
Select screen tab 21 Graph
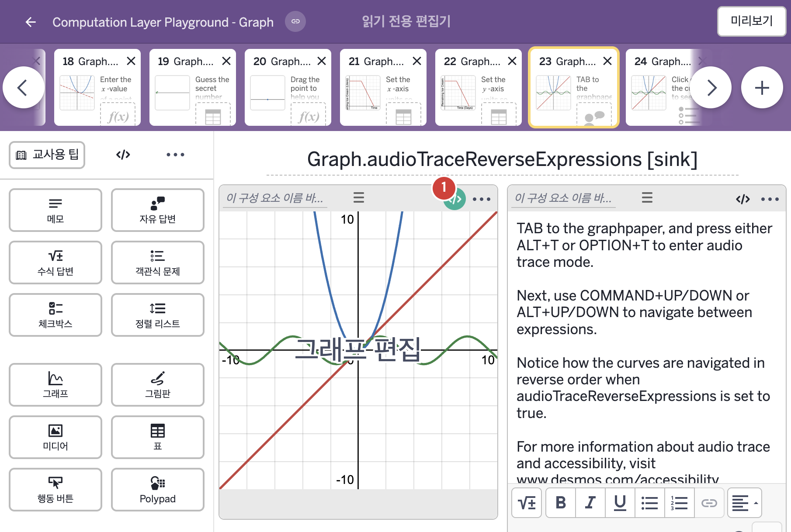tap(383, 87)
